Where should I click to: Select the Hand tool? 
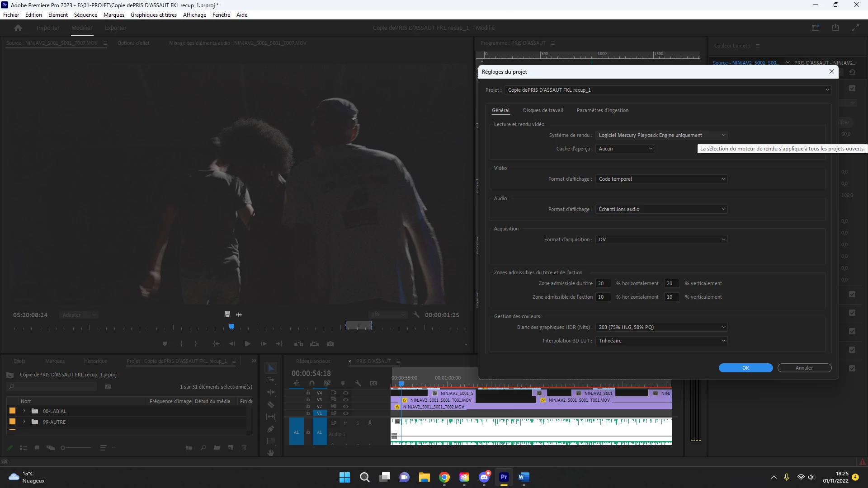271,453
